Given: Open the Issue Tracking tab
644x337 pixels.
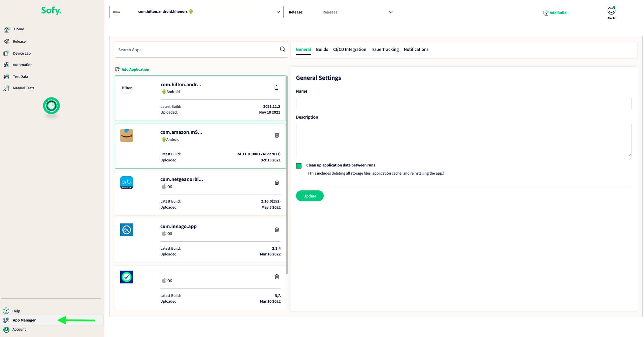Looking at the screenshot, I should pyautogui.click(x=385, y=50).
